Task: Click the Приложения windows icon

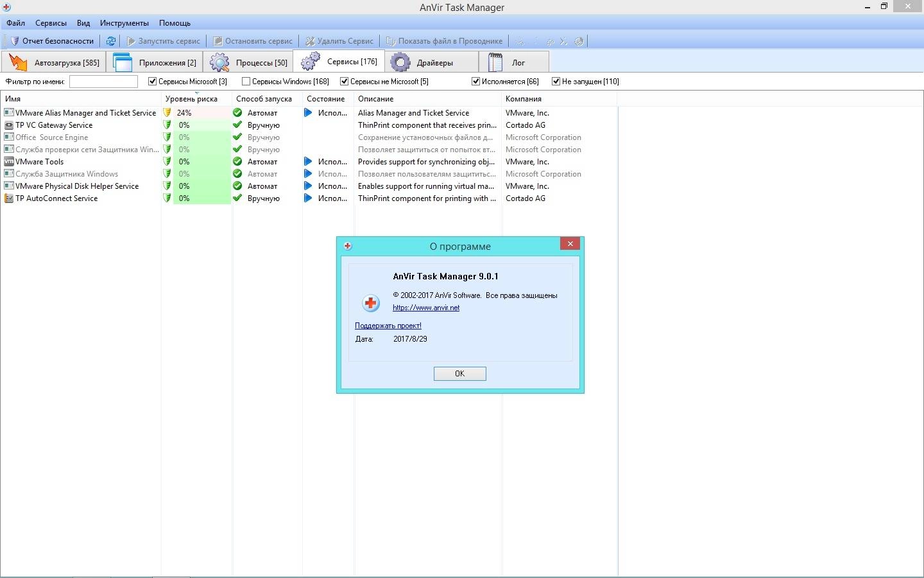Action: pos(122,62)
